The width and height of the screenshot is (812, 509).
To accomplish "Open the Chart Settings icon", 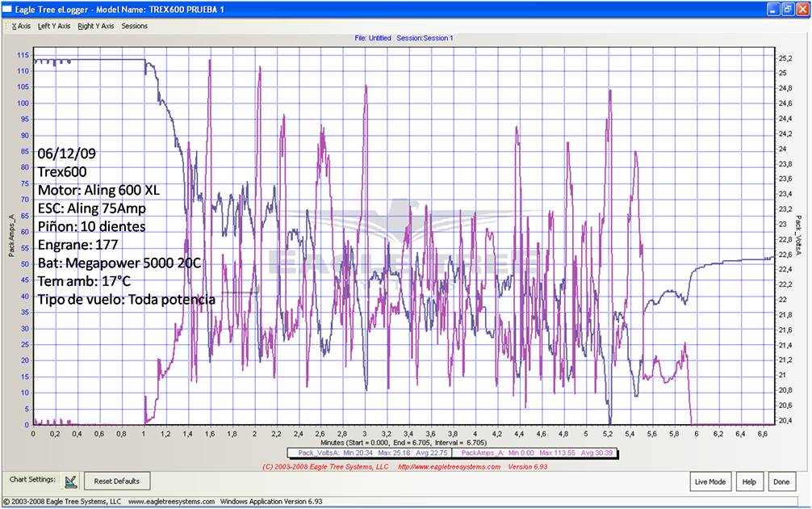I will point(70,481).
